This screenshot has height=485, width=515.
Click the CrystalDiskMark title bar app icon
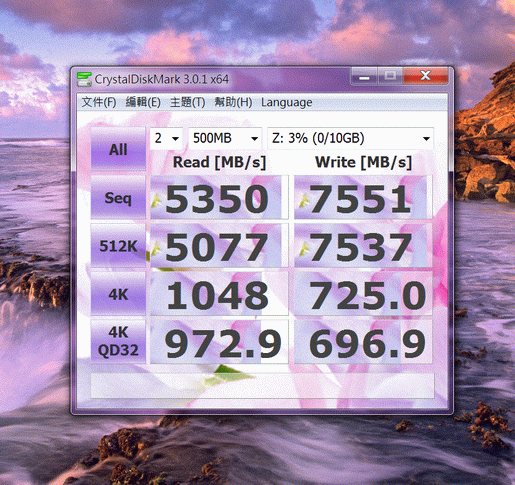coord(84,79)
